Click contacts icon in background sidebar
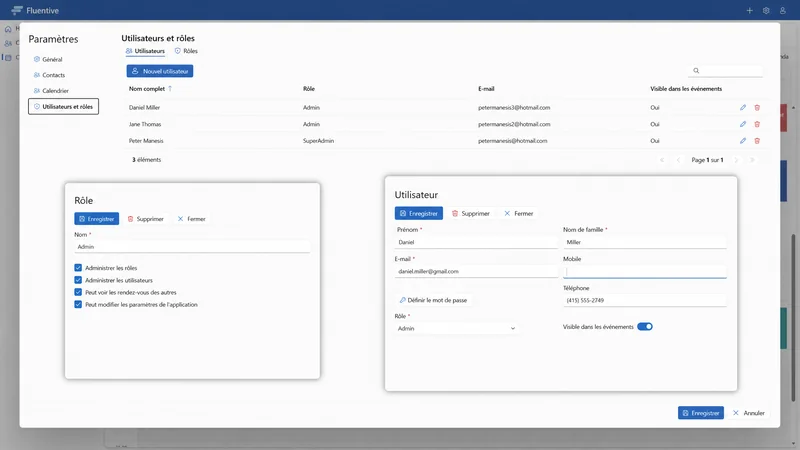This screenshot has width=800, height=450. tap(8, 43)
